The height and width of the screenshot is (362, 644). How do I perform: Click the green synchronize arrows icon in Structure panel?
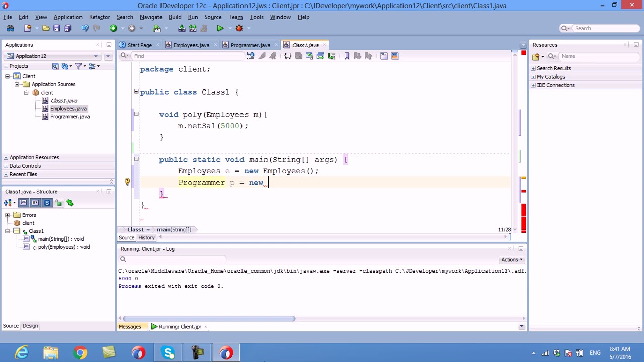[70, 203]
